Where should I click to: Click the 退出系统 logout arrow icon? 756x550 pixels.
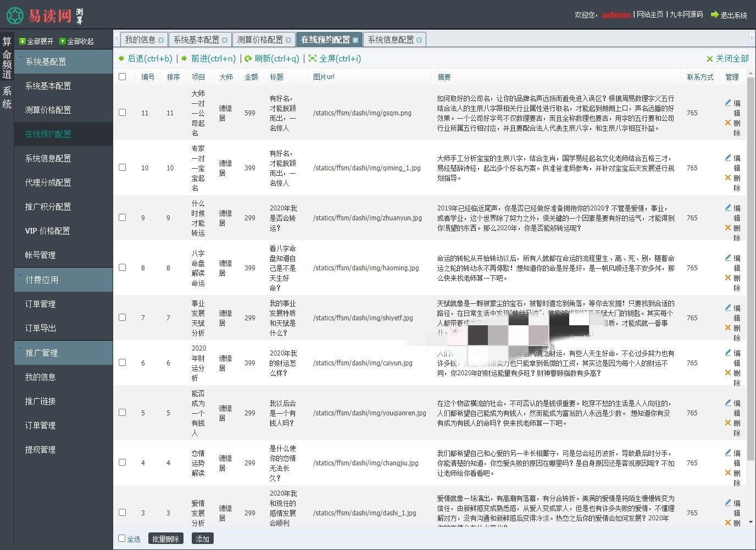[715, 16]
